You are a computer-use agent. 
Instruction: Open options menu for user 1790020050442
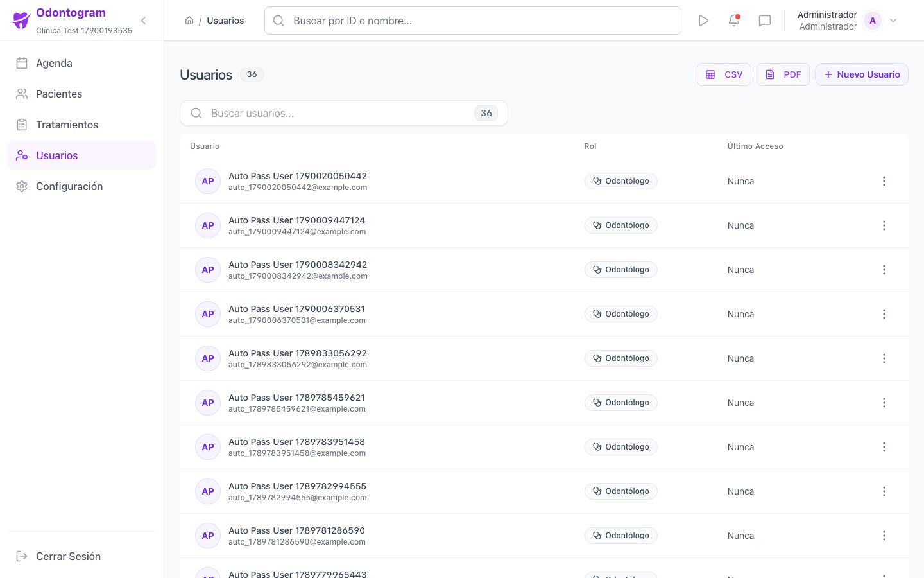[x=884, y=181]
